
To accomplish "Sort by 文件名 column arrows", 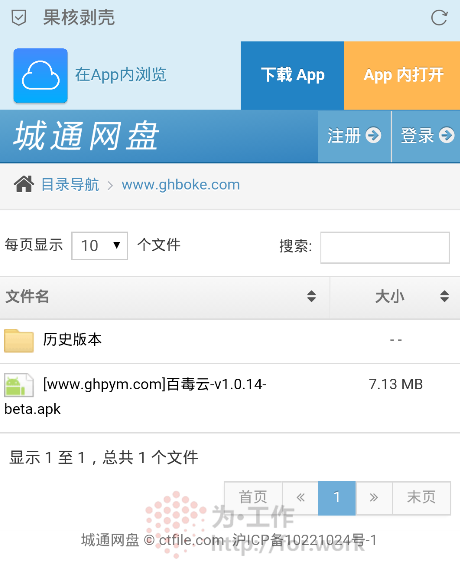I will 311,296.
